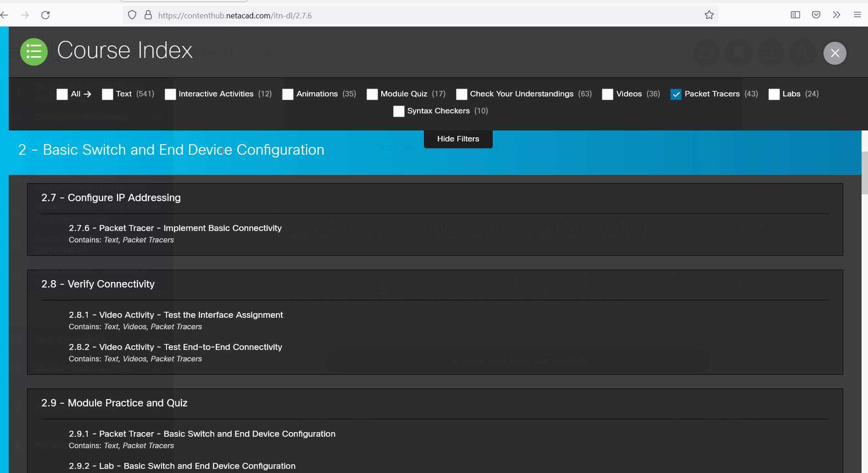868x473 pixels.
Task: Check the Module Quiz filter
Action: pyautogui.click(x=372, y=94)
